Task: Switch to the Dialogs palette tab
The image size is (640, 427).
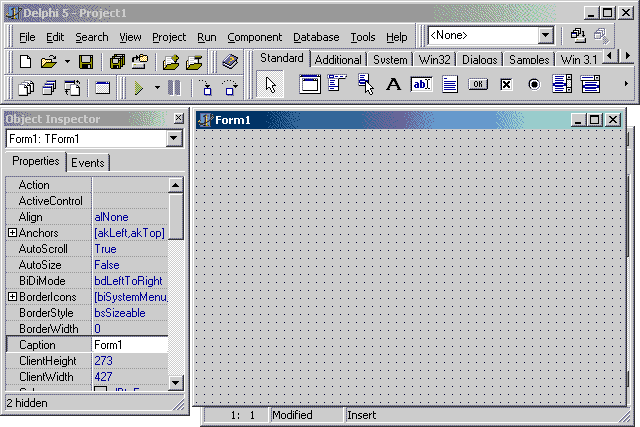Action: click(x=480, y=60)
